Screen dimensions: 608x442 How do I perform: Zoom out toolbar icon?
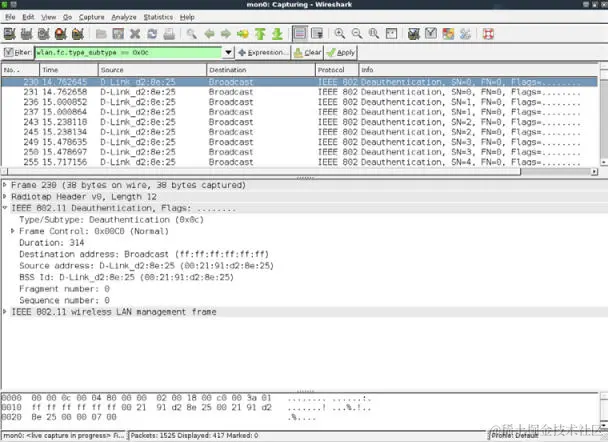(357, 34)
